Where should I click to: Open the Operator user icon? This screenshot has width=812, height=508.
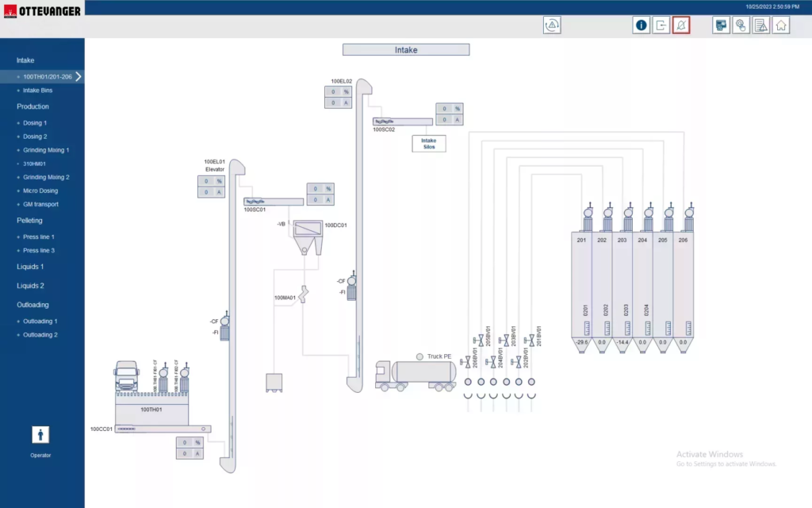coord(40,435)
